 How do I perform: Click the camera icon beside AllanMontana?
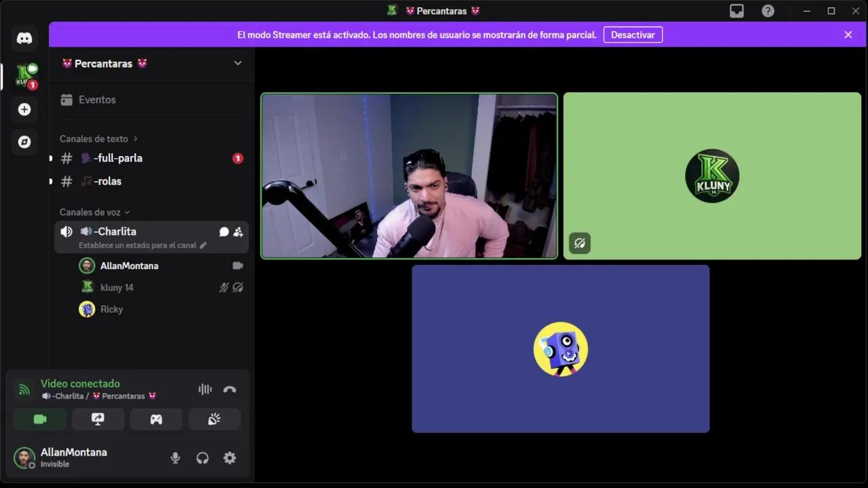238,266
